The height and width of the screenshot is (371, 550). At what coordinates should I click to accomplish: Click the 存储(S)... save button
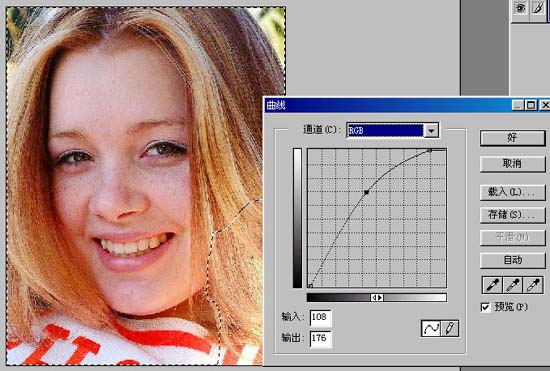point(512,215)
